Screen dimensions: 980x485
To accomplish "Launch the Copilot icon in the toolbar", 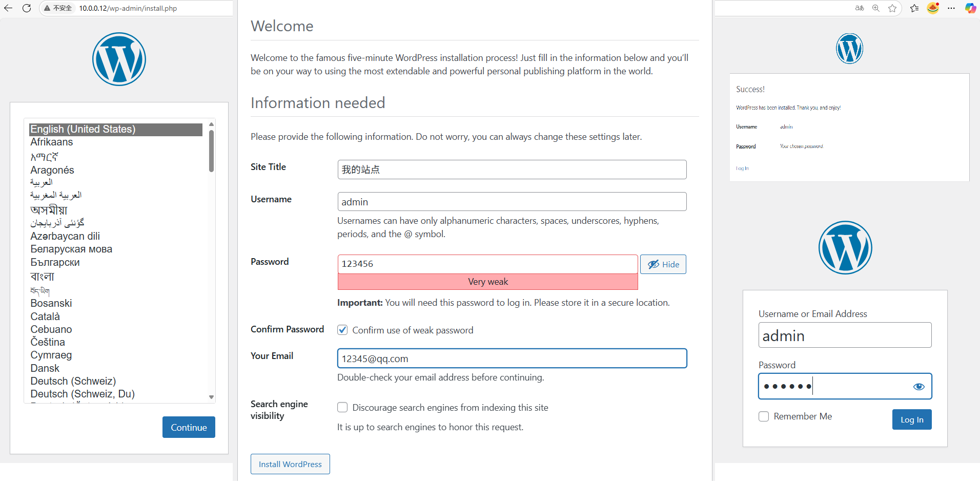I will [970, 8].
